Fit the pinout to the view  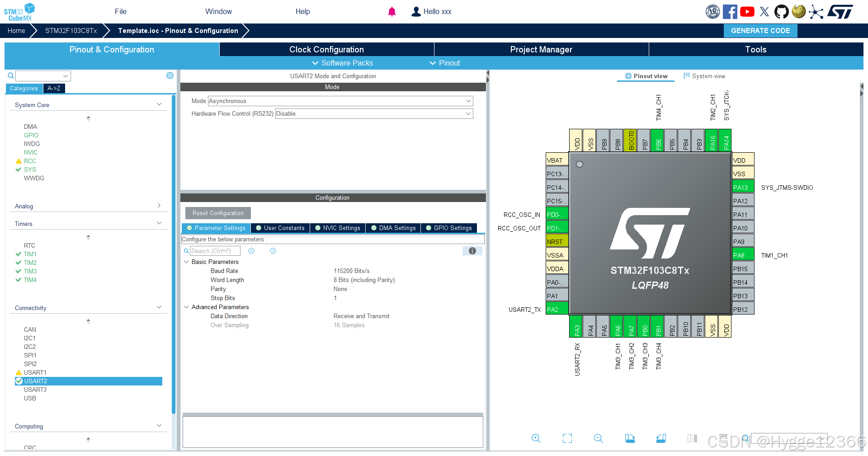click(x=567, y=438)
